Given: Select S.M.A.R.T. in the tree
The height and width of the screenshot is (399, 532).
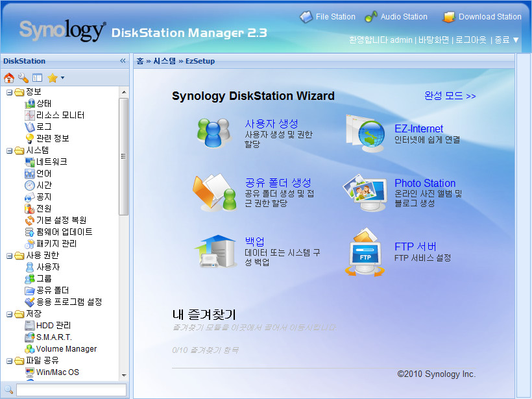Looking at the screenshot, I should [54, 337].
